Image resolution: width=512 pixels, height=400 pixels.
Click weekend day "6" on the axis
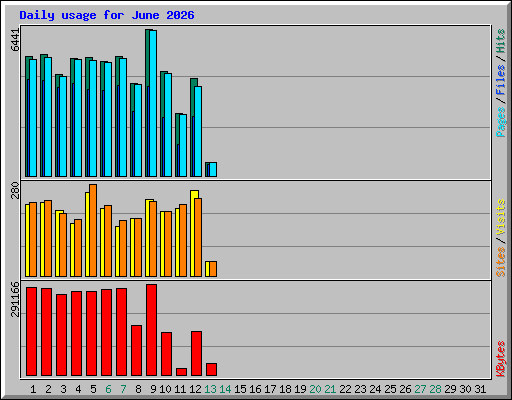tap(108, 389)
